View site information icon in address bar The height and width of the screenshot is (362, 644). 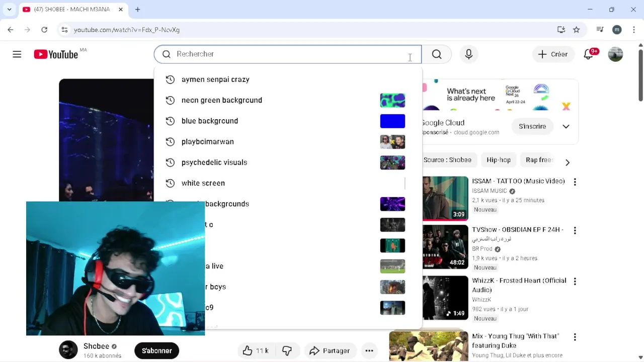pos(64,30)
